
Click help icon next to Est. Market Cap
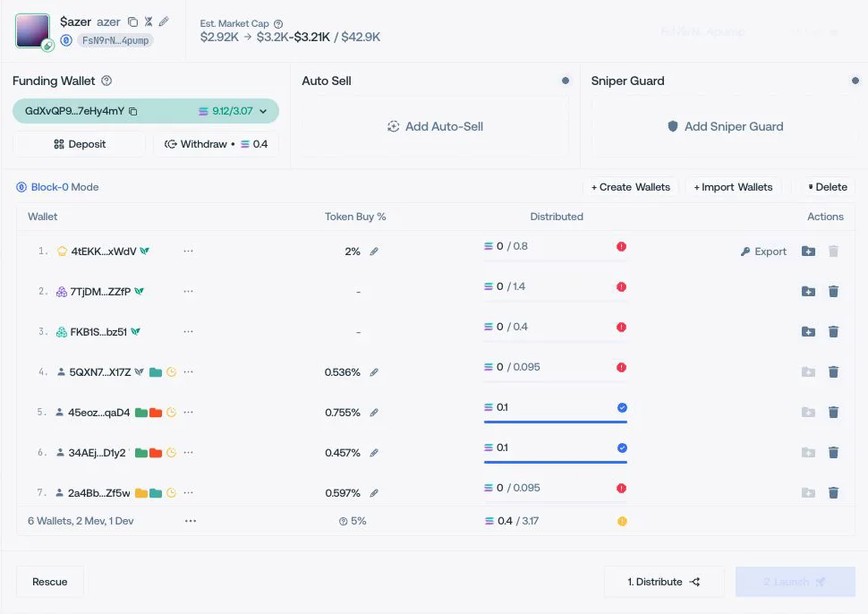(278, 24)
